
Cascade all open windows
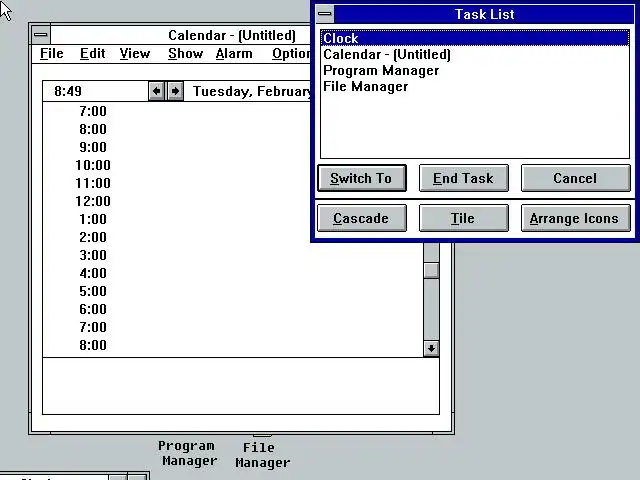click(362, 218)
